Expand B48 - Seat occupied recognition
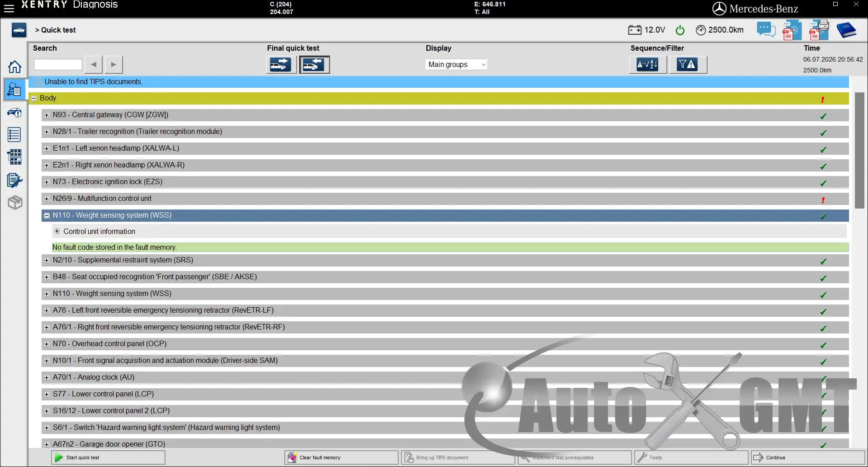The height and width of the screenshot is (467, 868). [x=46, y=277]
